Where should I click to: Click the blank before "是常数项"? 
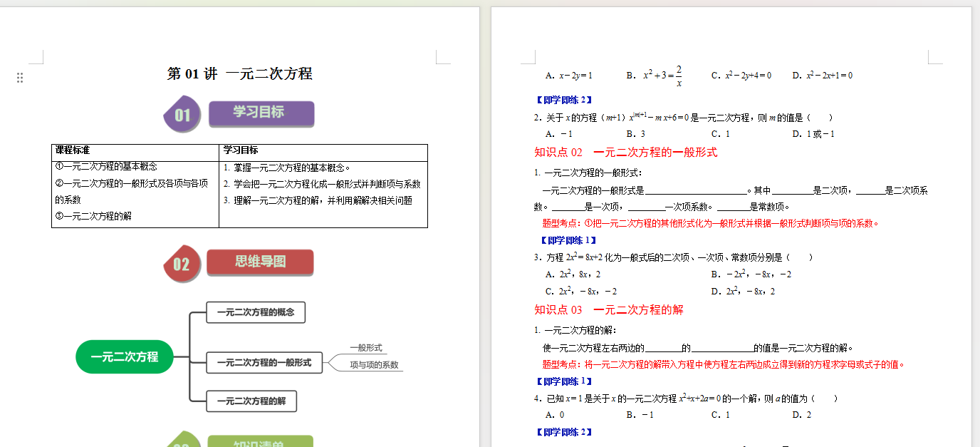click(x=733, y=207)
